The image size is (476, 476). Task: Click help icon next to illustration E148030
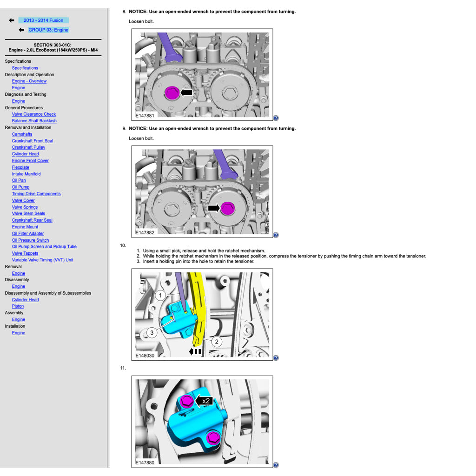276,358
